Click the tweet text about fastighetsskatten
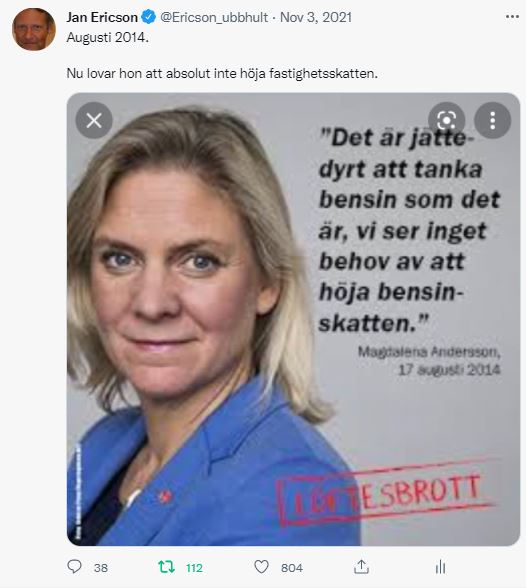526x588 pixels. [222, 73]
